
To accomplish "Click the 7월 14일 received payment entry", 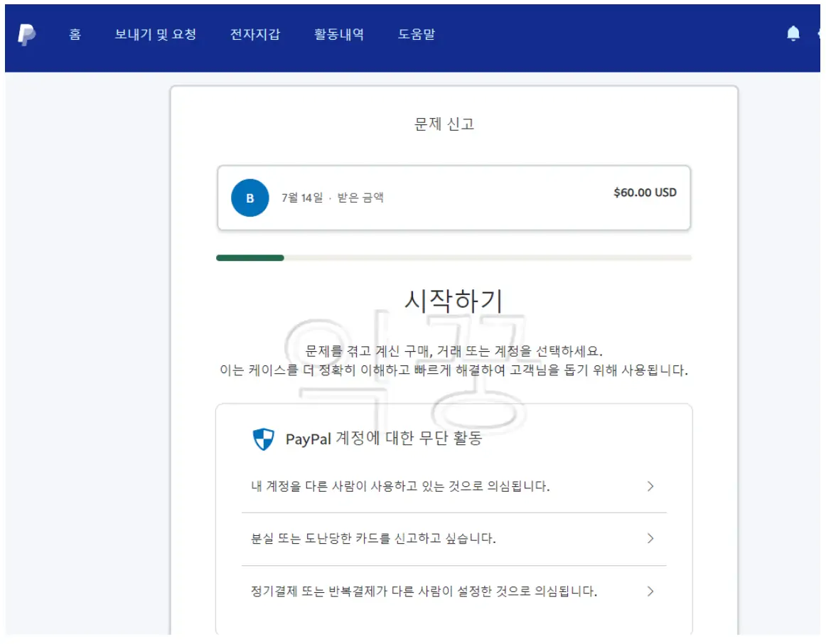I will [331, 198].
